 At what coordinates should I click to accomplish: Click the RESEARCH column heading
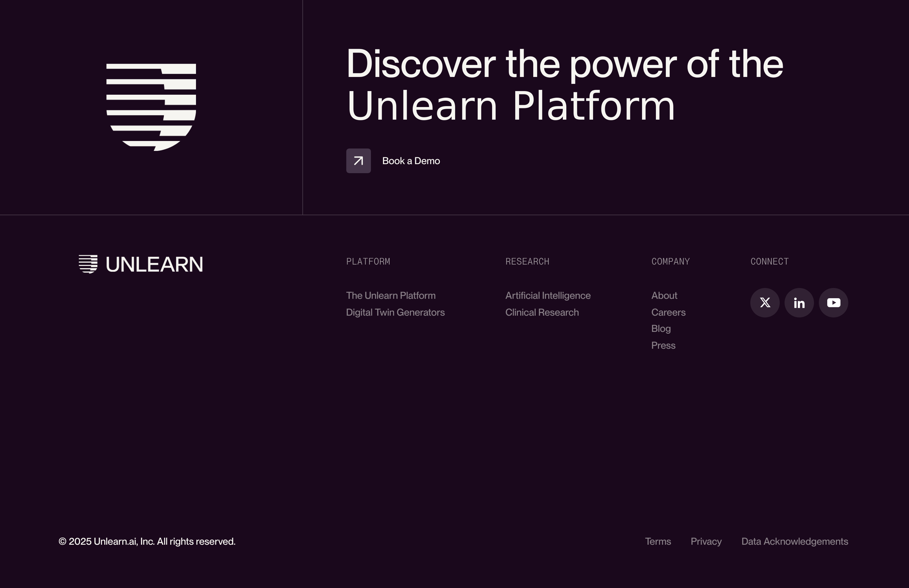coord(527,262)
